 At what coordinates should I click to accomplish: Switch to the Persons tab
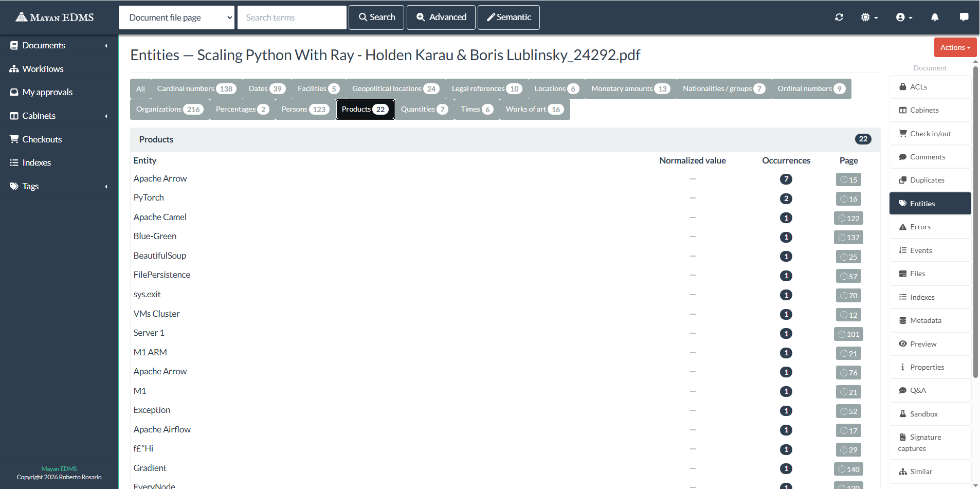(x=305, y=110)
